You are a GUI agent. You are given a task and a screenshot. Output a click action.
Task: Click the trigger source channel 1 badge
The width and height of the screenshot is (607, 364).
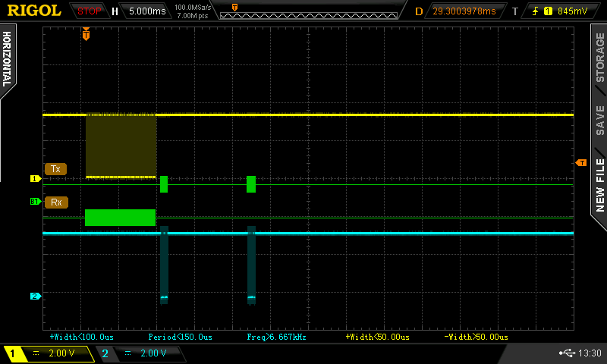[548, 11]
